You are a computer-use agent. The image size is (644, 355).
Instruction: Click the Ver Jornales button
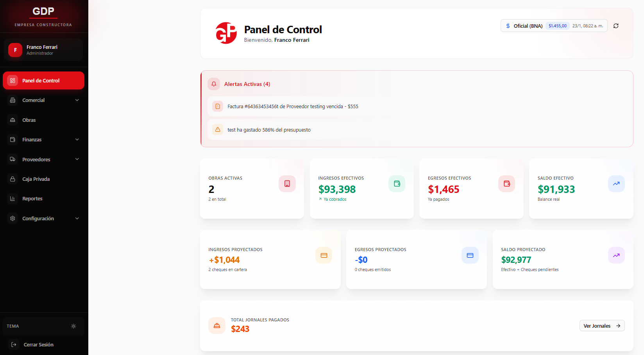tap(602, 326)
